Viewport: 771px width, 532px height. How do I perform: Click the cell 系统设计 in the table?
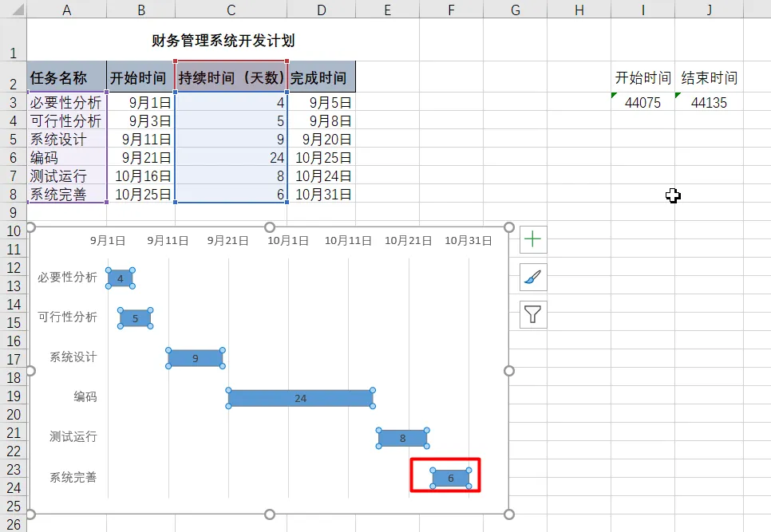pyautogui.click(x=67, y=139)
